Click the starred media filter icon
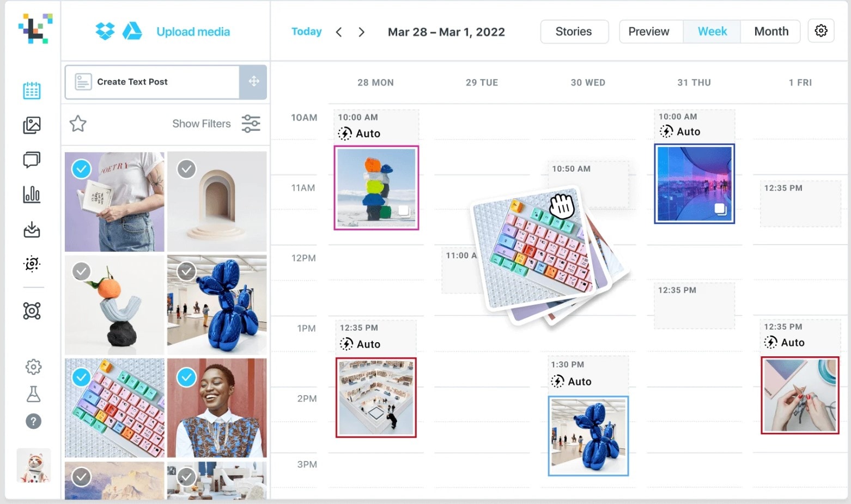 click(78, 124)
